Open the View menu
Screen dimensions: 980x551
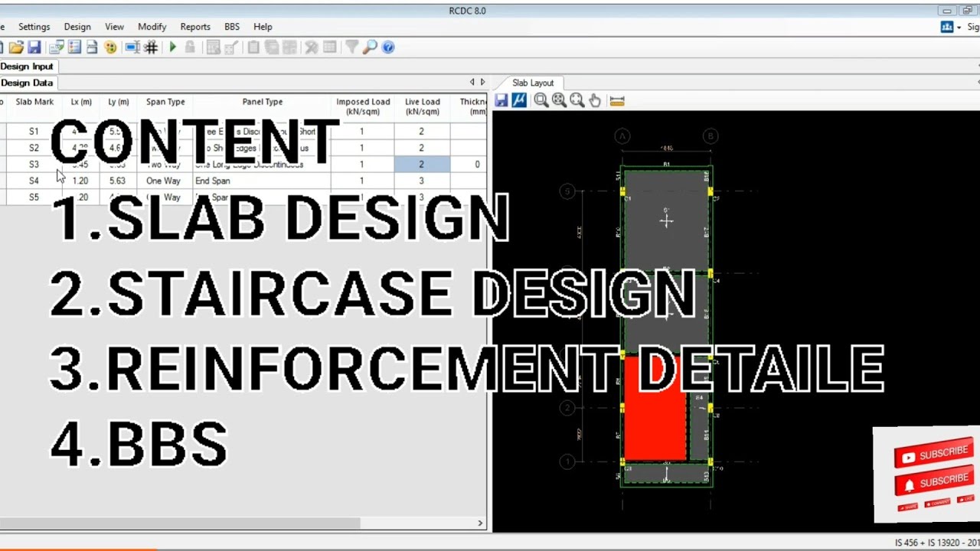point(114,27)
